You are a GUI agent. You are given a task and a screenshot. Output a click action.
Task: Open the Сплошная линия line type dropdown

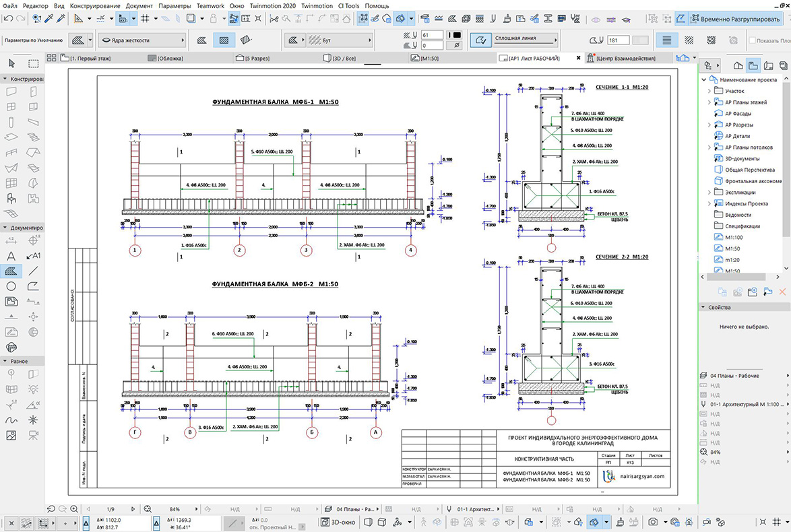tap(526, 39)
